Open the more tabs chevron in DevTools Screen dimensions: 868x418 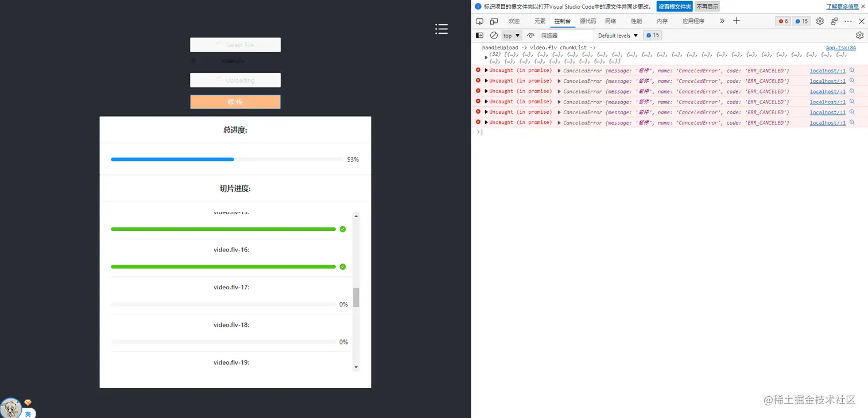(722, 21)
